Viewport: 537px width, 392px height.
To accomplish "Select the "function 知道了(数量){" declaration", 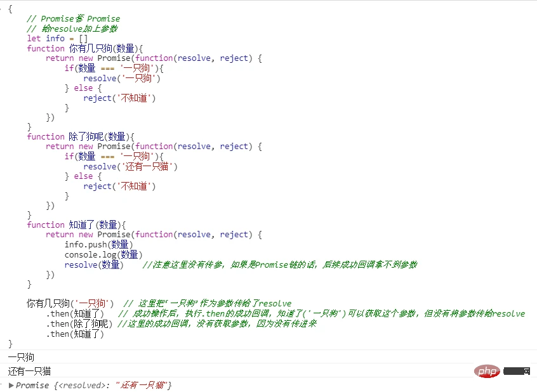I will coord(76,225).
